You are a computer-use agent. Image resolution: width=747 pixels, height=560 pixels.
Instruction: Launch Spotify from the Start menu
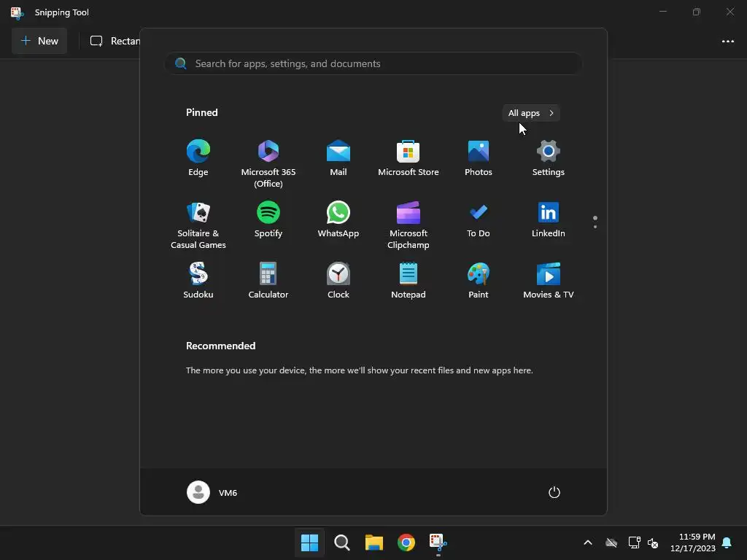click(x=268, y=220)
